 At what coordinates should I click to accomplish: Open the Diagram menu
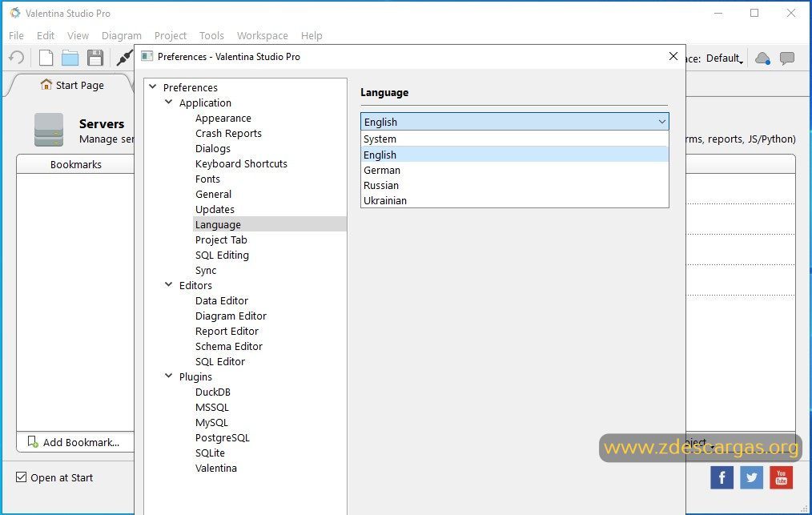tap(121, 35)
